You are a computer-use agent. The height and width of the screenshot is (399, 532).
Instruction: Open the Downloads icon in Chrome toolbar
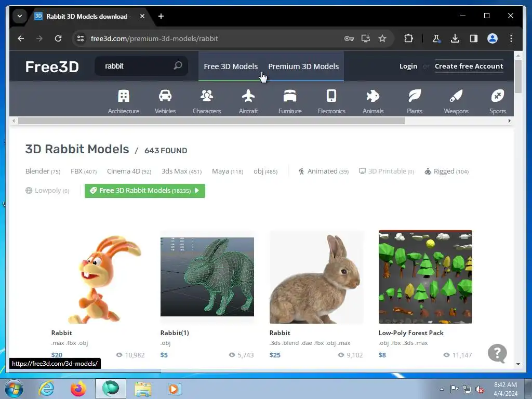coord(455,38)
